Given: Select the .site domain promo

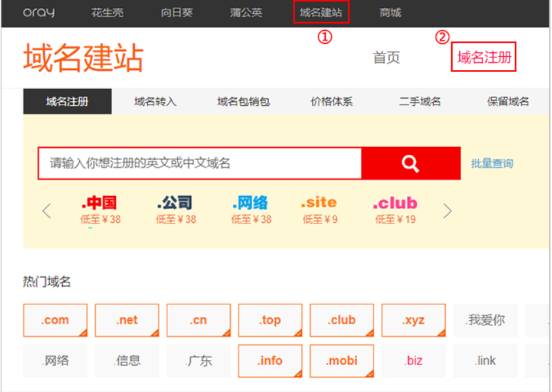Looking at the screenshot, I should pos(319,210).
